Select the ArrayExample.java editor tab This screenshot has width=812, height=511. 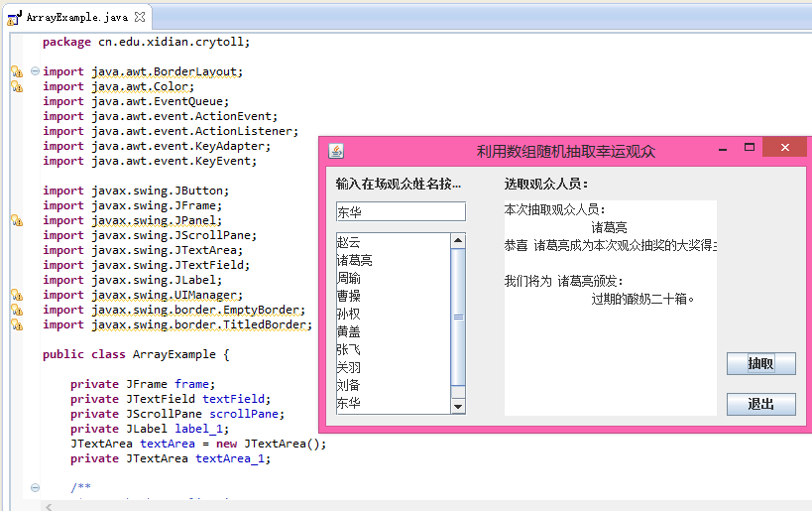(77, 17)
